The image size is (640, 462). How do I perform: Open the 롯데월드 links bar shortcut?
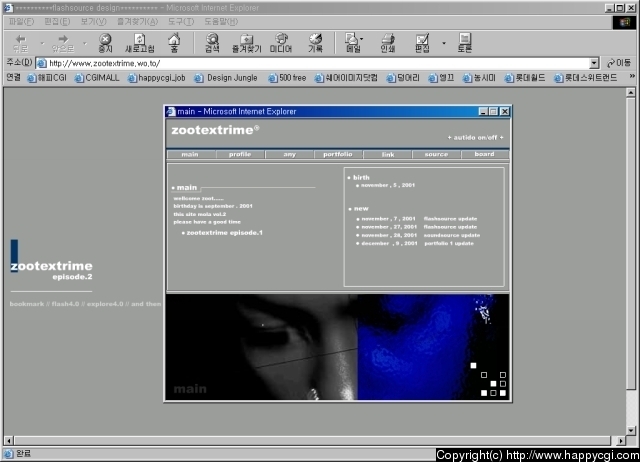(525, 78)
